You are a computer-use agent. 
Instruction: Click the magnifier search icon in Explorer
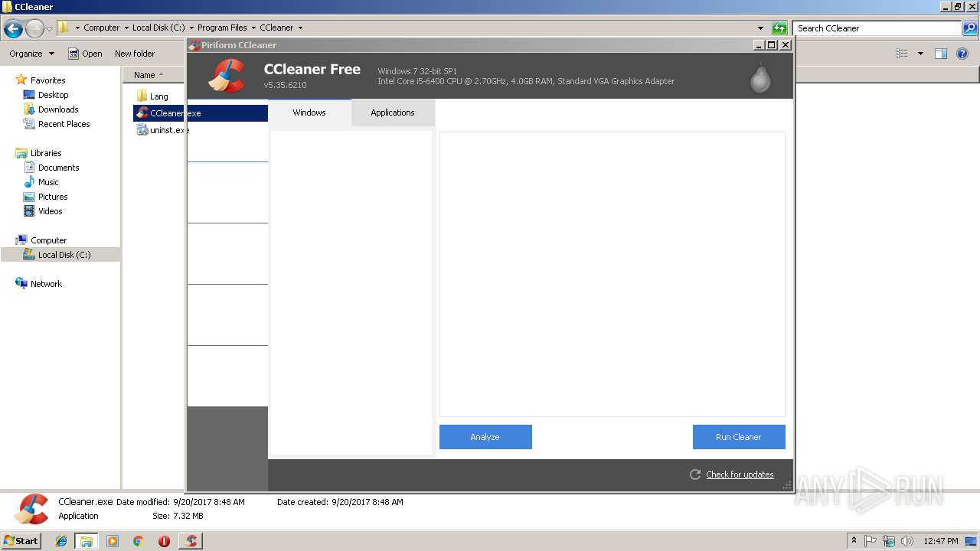[970, 28]
